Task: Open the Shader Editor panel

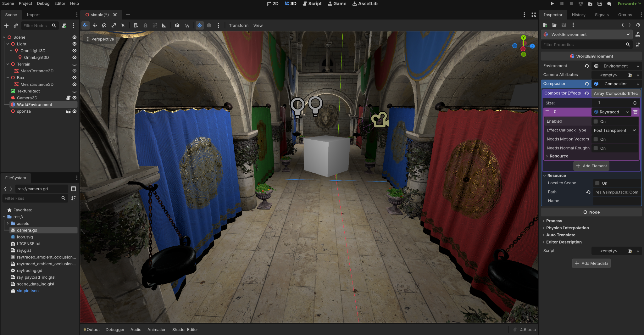Action: 185,330
